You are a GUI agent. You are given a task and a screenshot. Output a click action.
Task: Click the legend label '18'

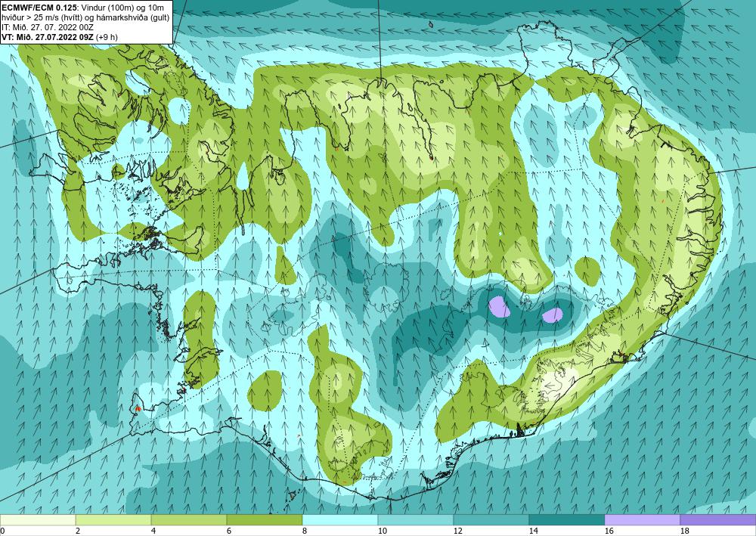coord(684,531)
